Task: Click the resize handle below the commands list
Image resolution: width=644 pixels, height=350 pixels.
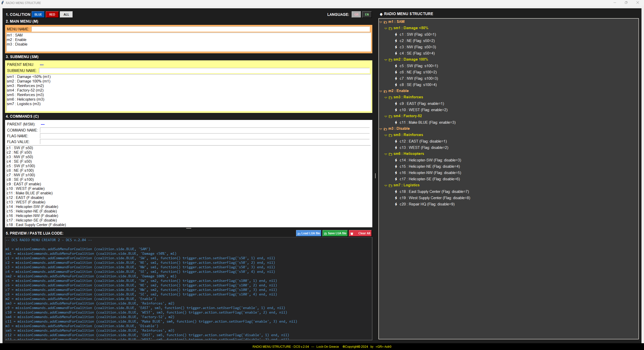Action: pos(189,228)
